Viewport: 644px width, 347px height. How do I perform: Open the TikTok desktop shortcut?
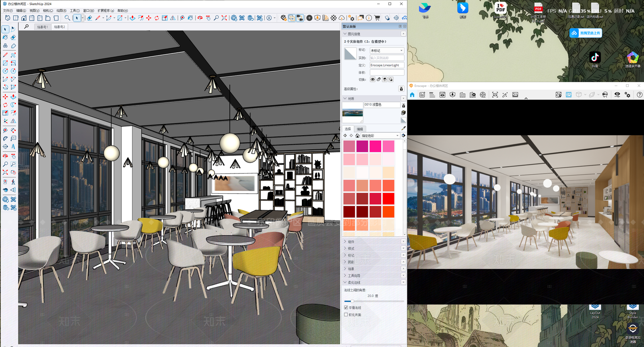pyautogui.click(x=595, y=59)
